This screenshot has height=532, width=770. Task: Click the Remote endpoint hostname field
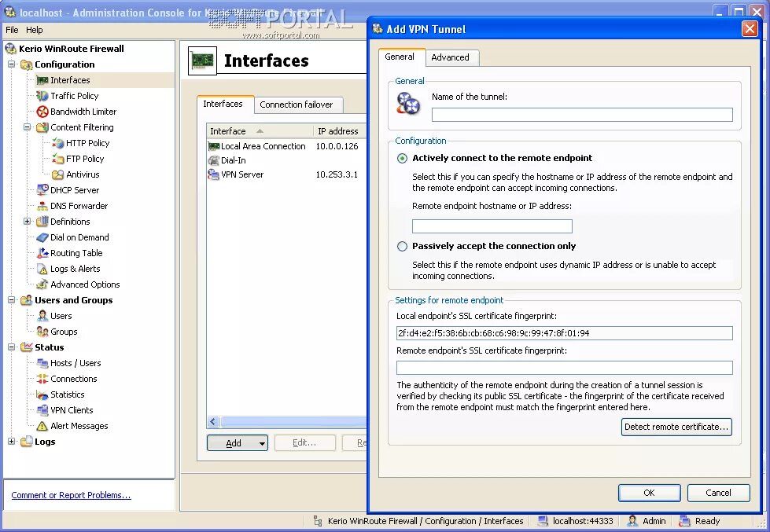pyautogui.click(x=492, y=226)
